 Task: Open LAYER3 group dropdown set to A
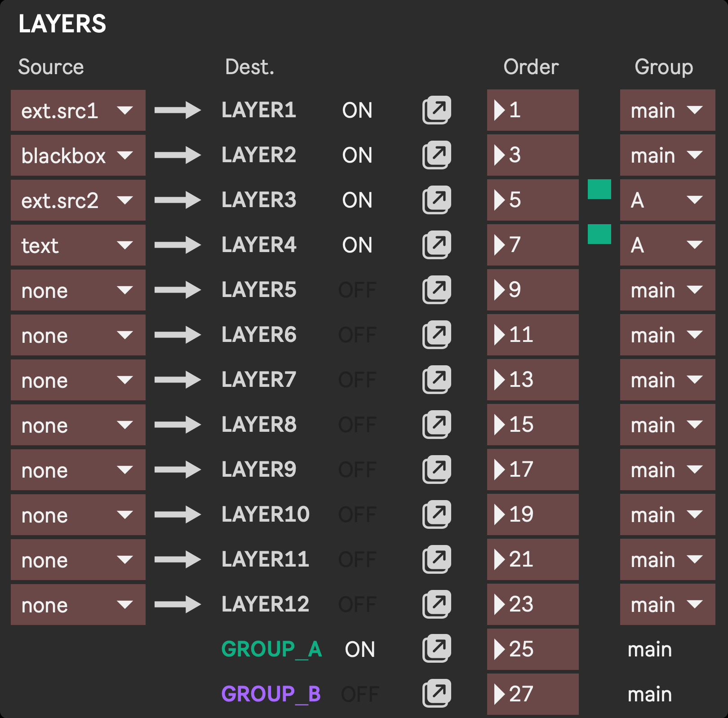pos(668,200)
